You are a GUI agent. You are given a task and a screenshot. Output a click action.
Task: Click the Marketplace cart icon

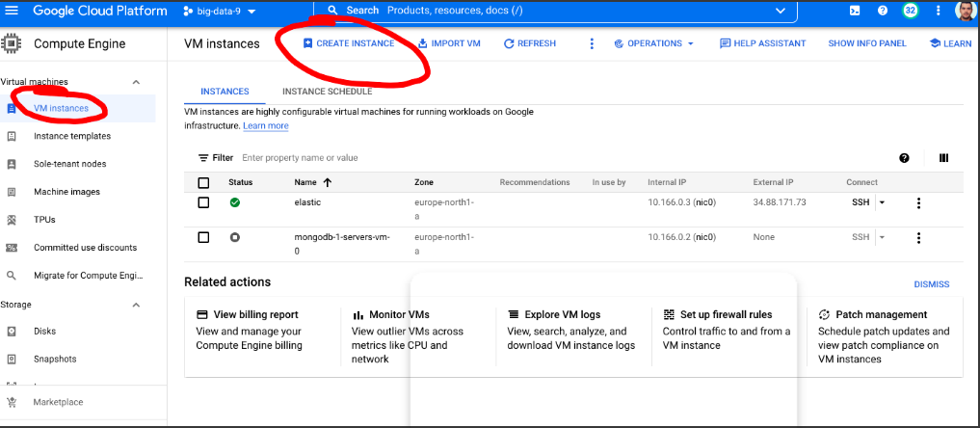[x=12, y=402]
